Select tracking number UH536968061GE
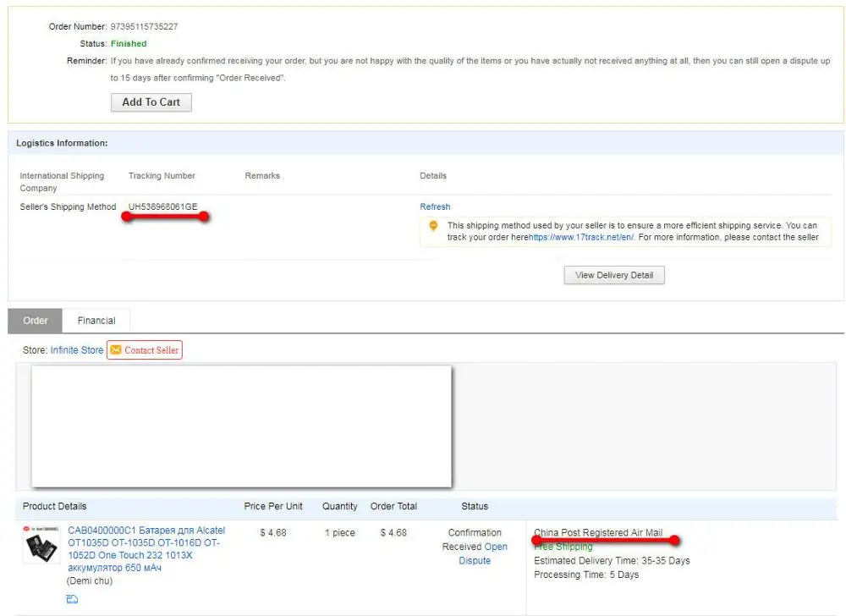 pyautogui.click(x=163, y=206)
